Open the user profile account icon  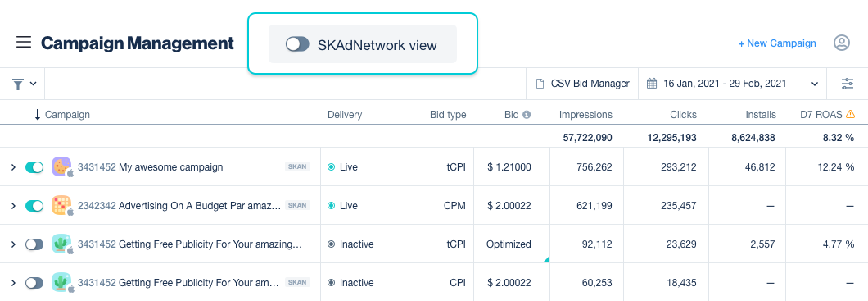[x=842, y=43]
